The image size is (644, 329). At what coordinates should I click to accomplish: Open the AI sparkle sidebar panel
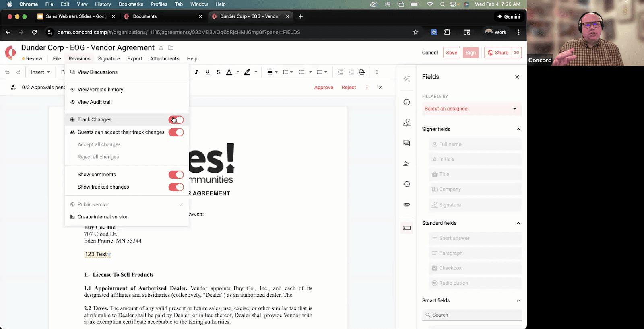(407, 79)
